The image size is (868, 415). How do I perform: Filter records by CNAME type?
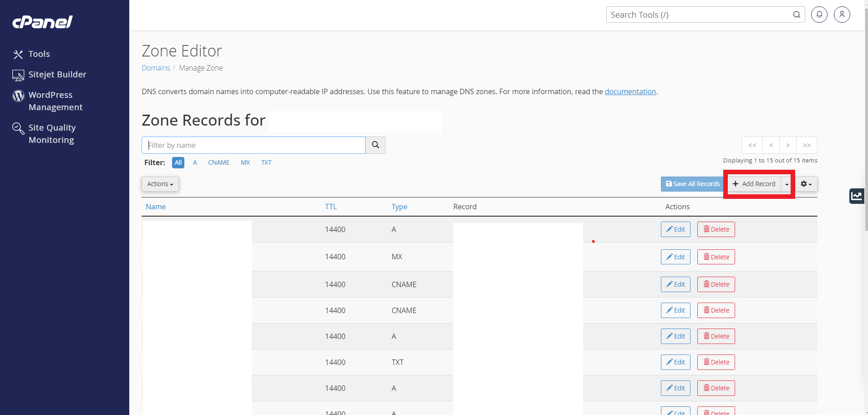pyautogui.click(x=219, y=162)
